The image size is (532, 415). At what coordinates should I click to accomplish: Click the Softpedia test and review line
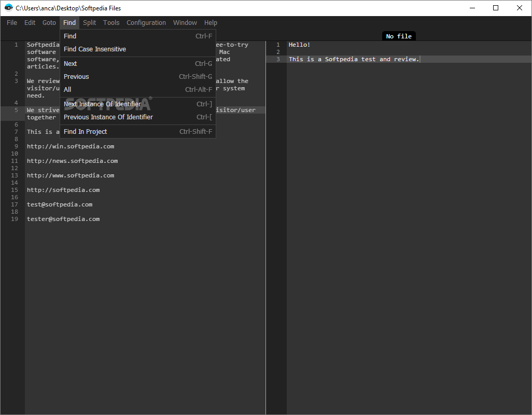point(354,59)
